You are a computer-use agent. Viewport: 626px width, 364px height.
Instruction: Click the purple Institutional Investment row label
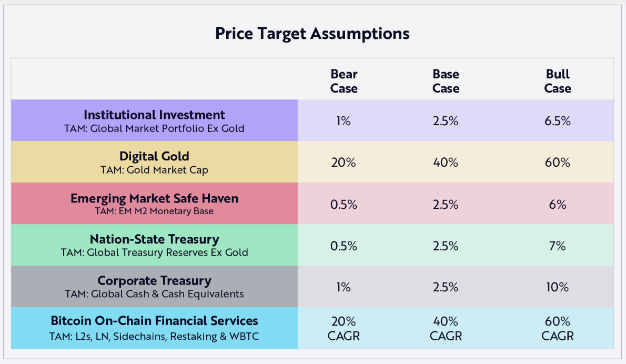coord(154,120)
